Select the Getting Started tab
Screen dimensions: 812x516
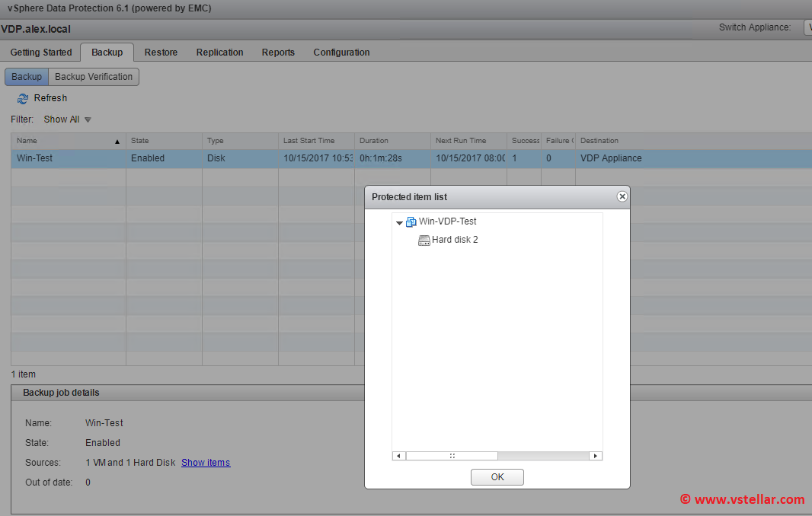(41, 53)
